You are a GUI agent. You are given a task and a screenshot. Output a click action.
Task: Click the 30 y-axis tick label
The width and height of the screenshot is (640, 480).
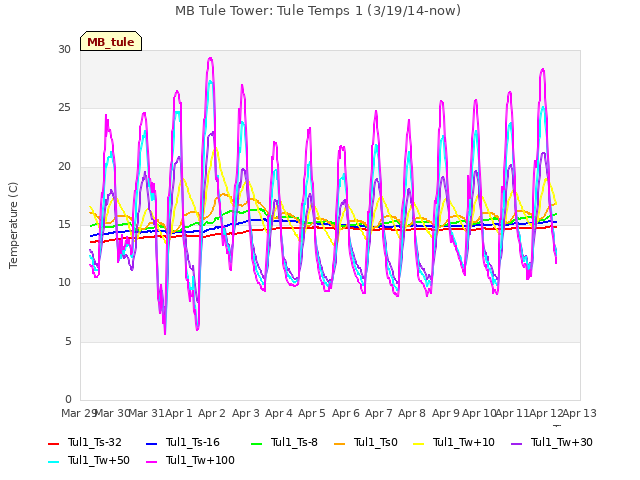click(64, 49)
